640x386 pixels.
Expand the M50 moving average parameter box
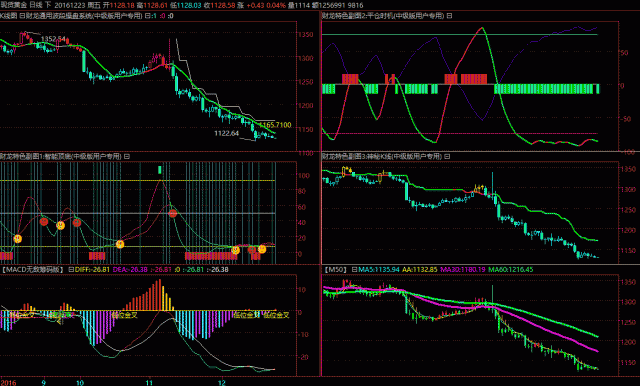(x=354, y=270)
